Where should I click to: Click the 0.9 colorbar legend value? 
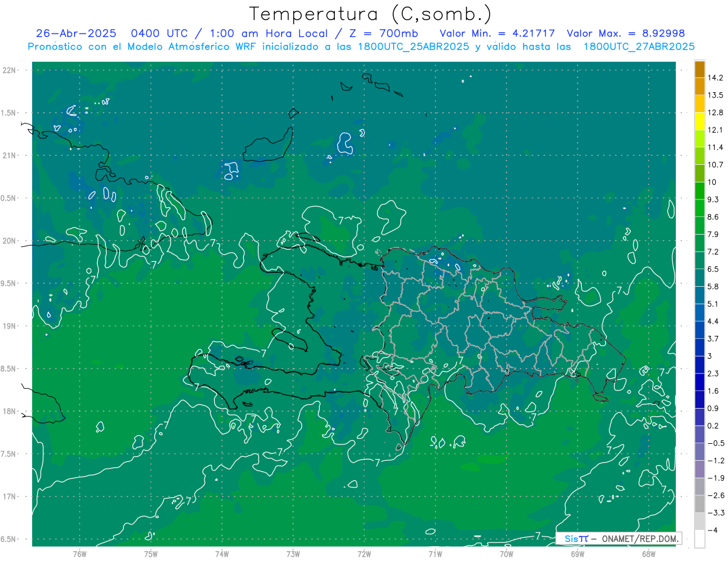coord(713,409)
